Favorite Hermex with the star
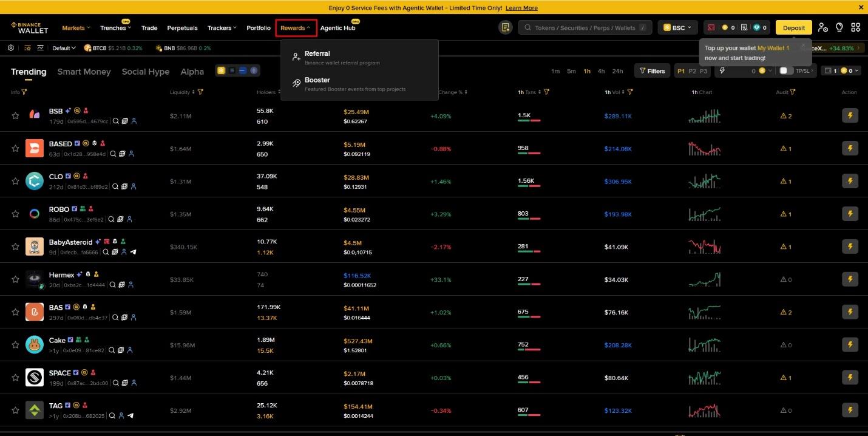 click(15, 279)
